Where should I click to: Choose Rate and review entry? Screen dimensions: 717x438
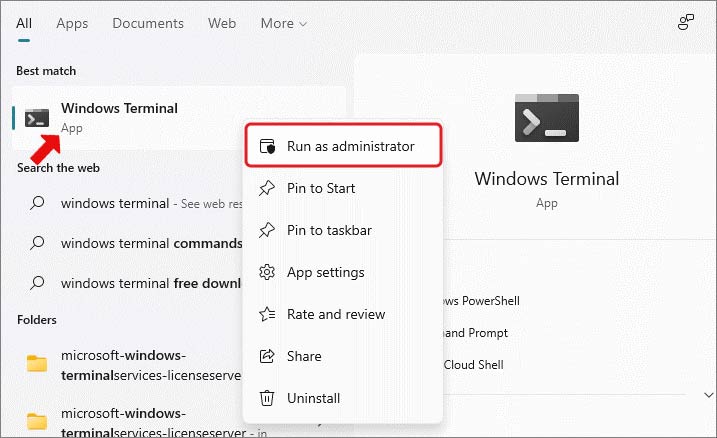point(343,315)
